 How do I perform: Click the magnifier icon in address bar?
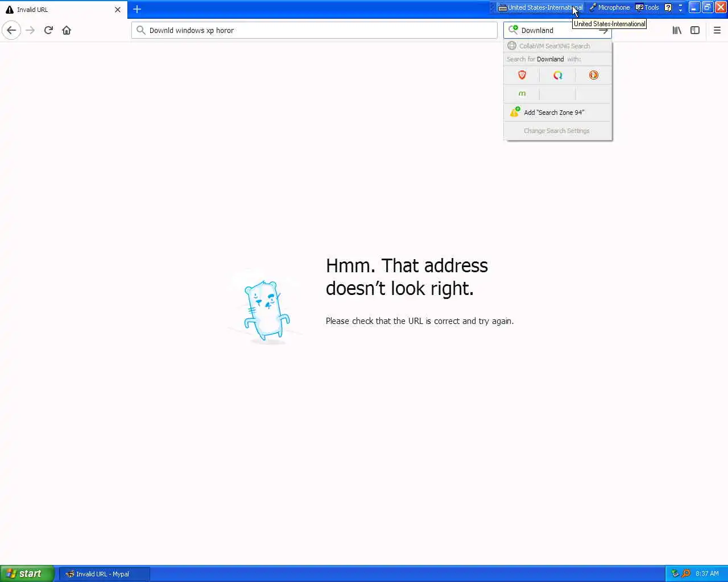140,30
